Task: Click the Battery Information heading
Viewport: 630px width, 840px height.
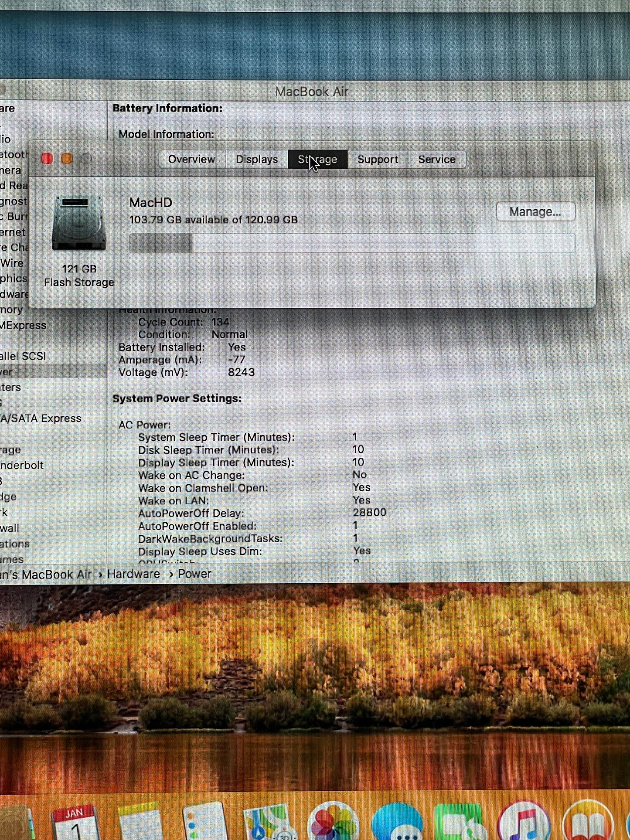Action: coord(168,108)
